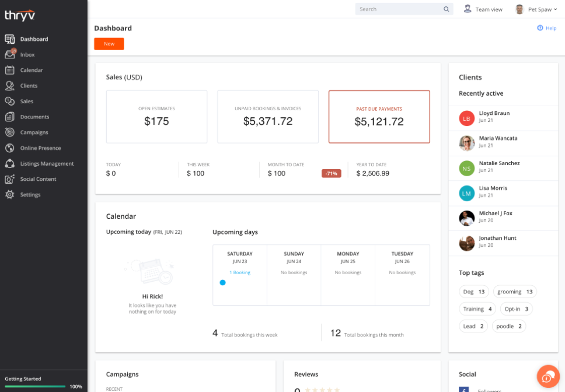This screenshot has width=565, height=392.
Task: Open the Help link
Action: coord(547,28)
